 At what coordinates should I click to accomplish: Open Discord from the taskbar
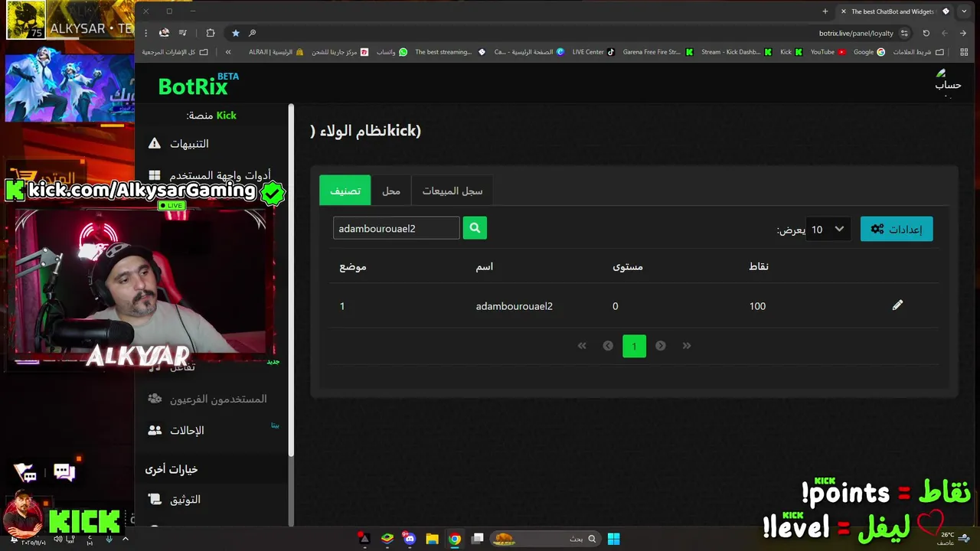pyautogui.click(x=410, y=539)
